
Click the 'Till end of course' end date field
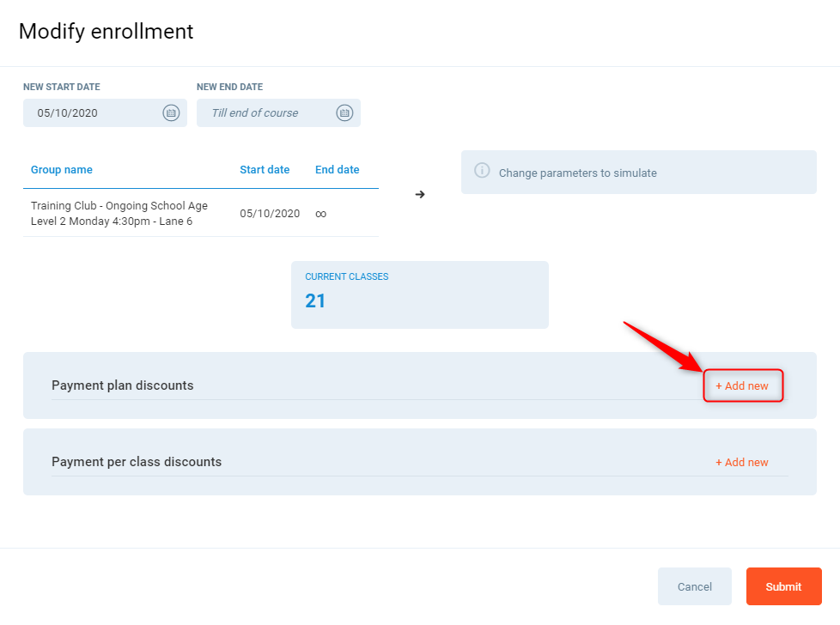(262, 112)
